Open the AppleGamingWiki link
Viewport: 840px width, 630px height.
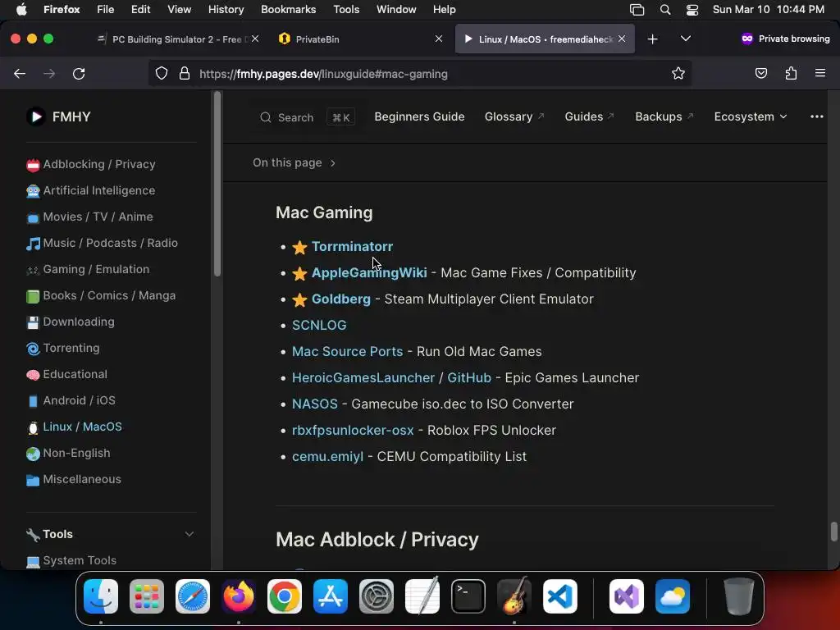point(369,272)
